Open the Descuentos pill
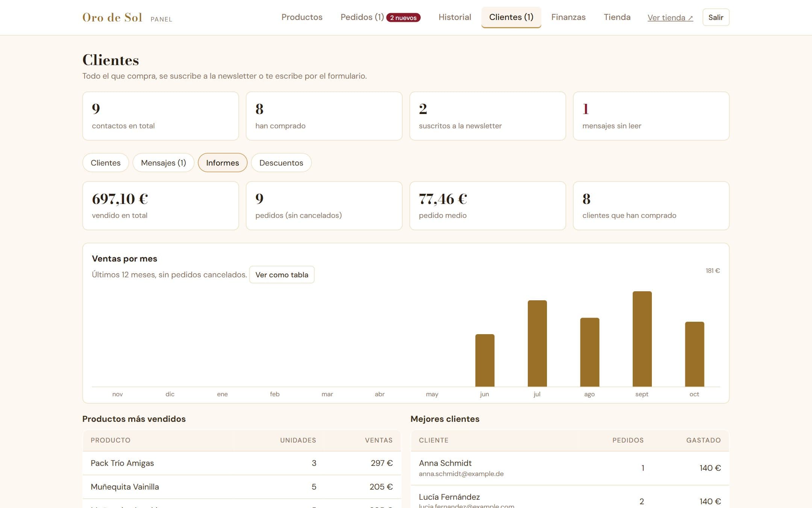 click(281, 163)
